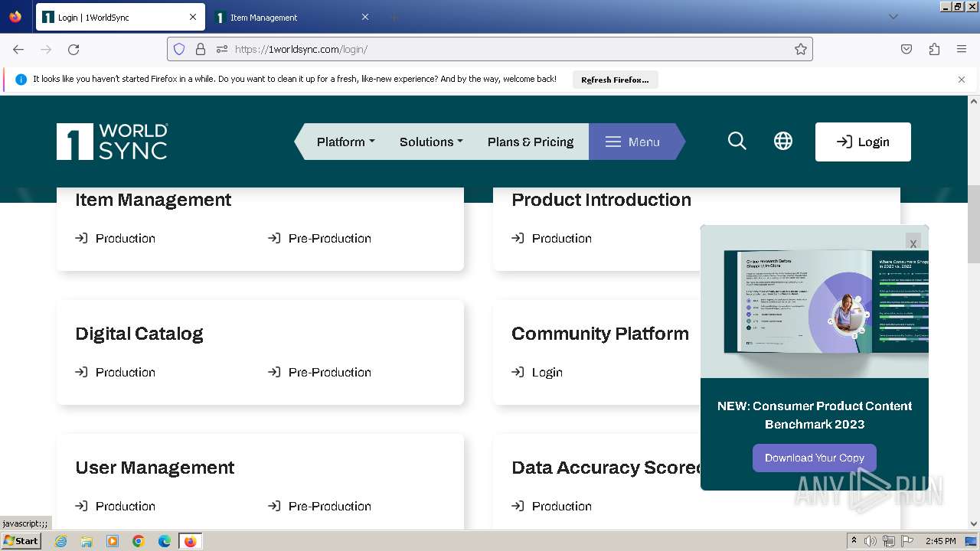Image resolution: width=980 pixels, height=551 pixels.
Task: Close the Login | 1WorldSync tab
Action: click(x=193, y=17)
